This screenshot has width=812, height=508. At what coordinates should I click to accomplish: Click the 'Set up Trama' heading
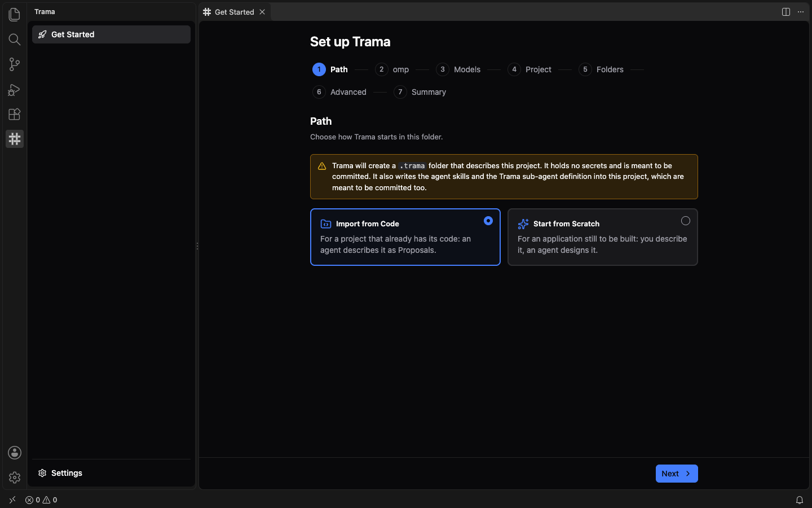point(350,42)
